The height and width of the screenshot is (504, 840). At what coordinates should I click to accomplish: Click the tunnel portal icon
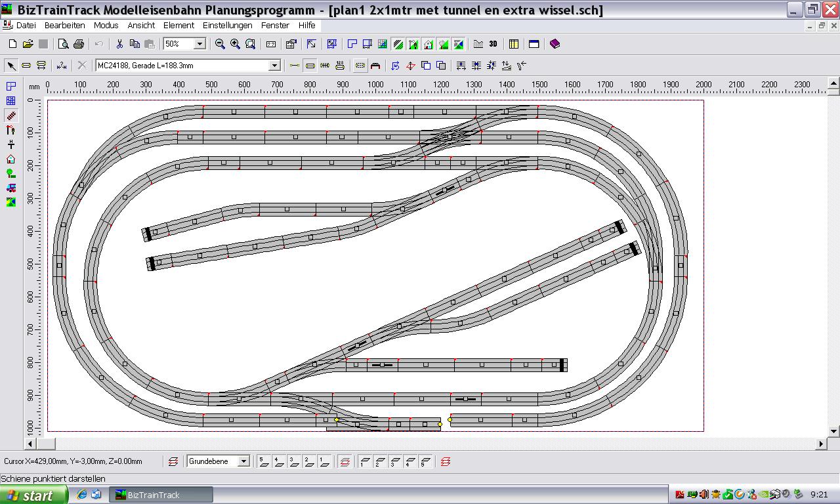pos(375,66)
